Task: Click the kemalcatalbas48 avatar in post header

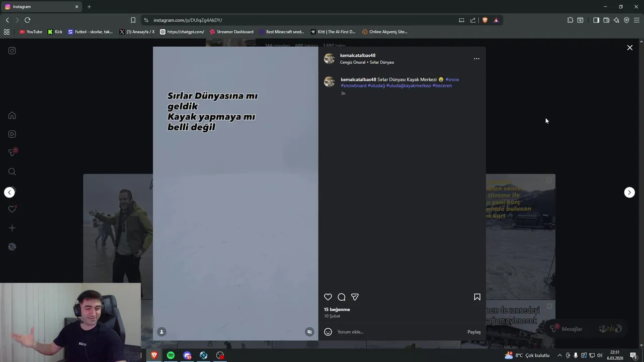Action: [x=330, y=59]
